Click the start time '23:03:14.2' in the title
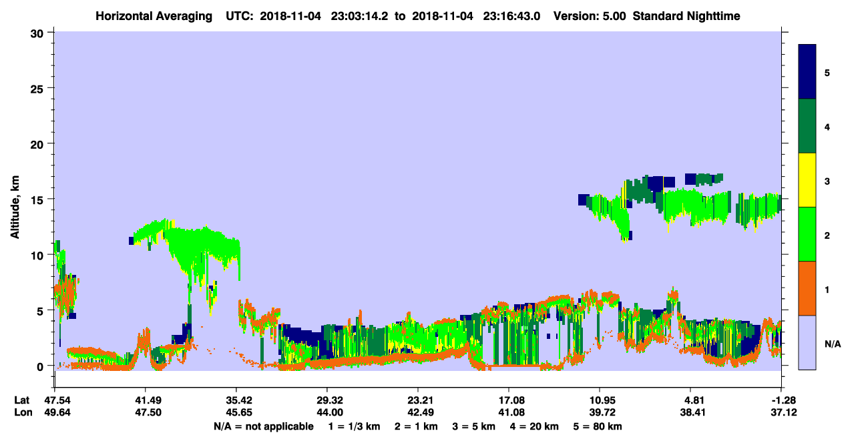This screenshot has width=868, height=445. coord(358,16)
